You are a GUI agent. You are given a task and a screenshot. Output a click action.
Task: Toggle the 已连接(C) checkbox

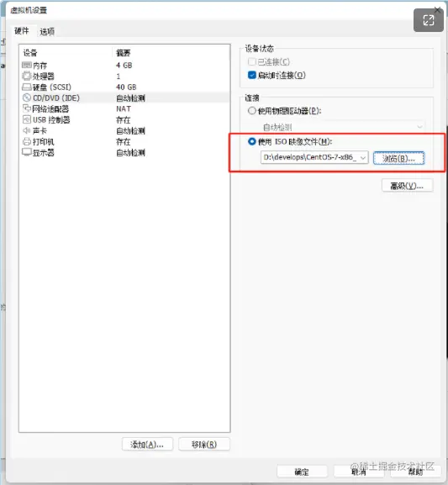click(252, 62)
